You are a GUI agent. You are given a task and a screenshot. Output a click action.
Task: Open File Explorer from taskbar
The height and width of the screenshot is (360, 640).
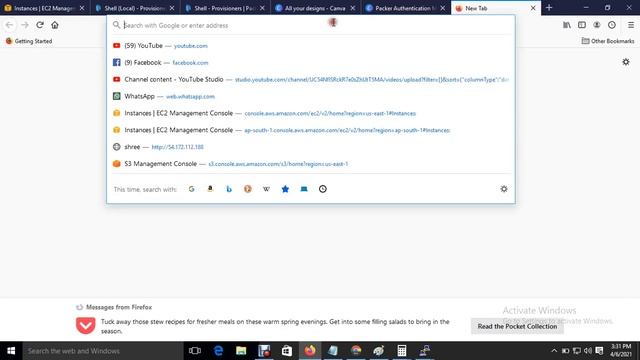click(x=241, y=351)
